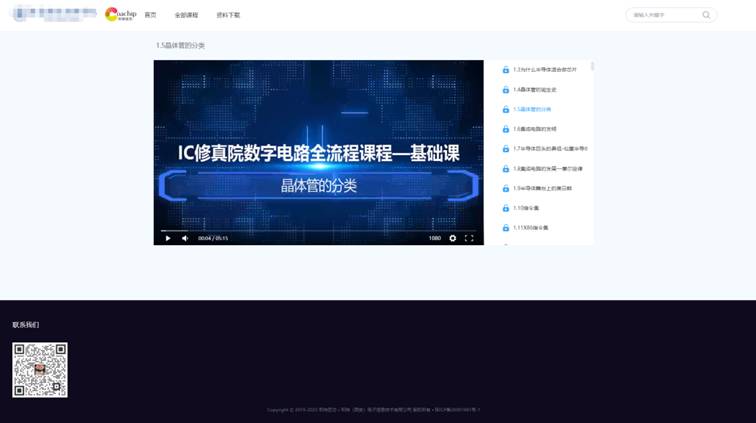Click the lock icon beside lesson 1.10
756x423 pixels.
point(505,208)
